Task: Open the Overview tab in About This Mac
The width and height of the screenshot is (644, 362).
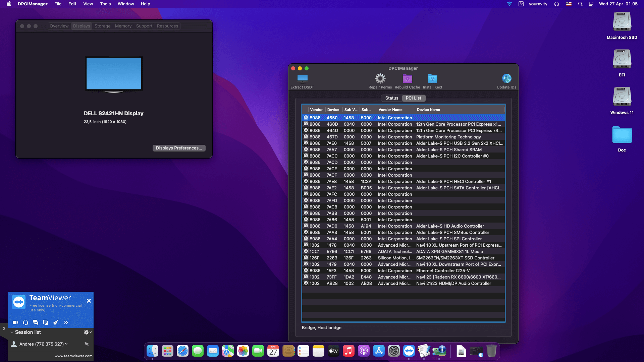Action: click(x=59, y=26)
